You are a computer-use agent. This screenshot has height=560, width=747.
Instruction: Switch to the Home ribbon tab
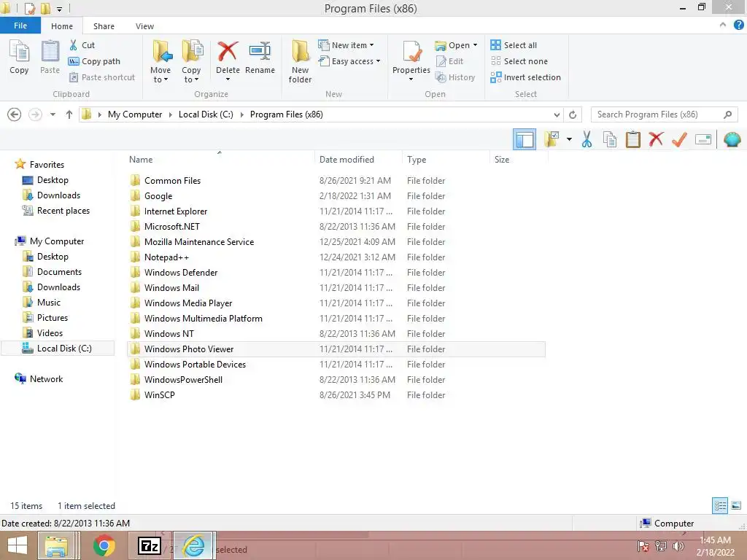tap(62, 26)
